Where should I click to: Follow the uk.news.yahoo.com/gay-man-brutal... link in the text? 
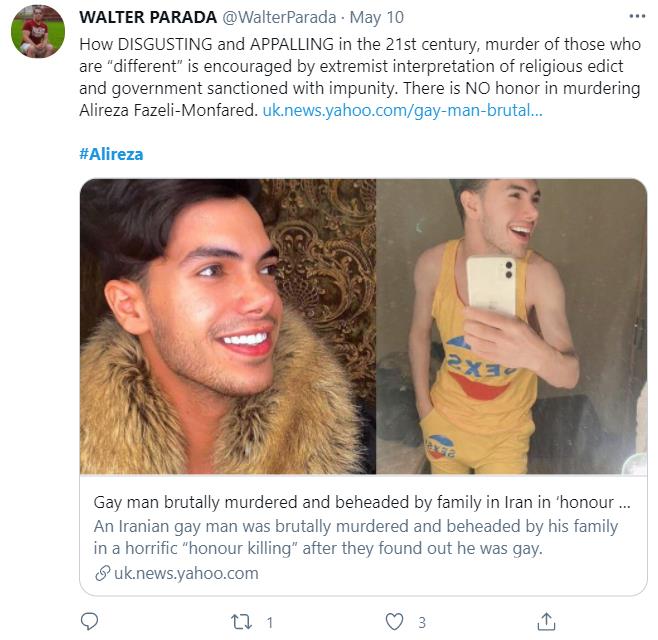tap(403, 109)
